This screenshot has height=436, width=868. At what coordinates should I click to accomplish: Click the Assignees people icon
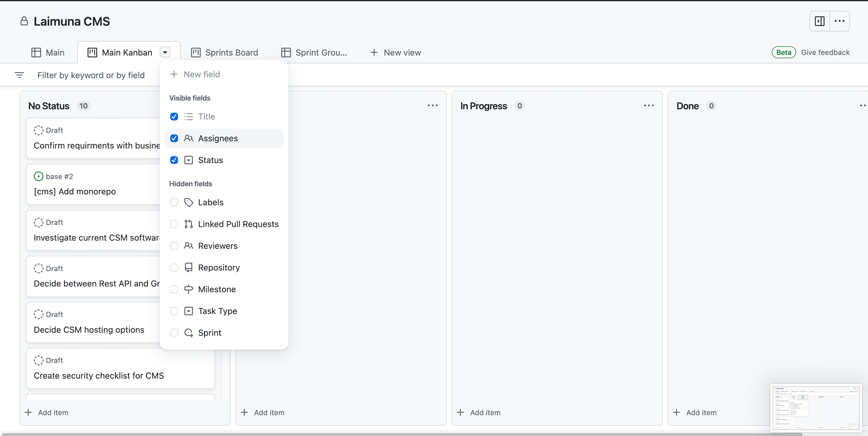click(x=189, y=138)
